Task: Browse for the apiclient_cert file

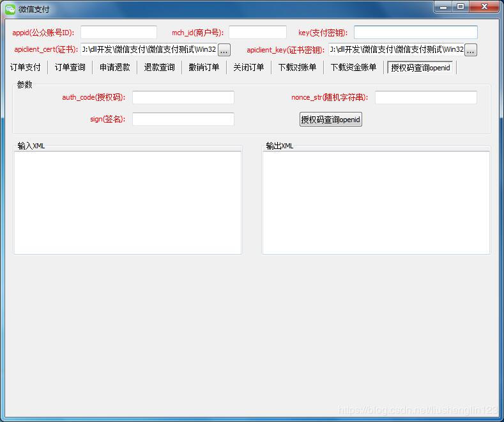Action: click(x=224, y=50)
